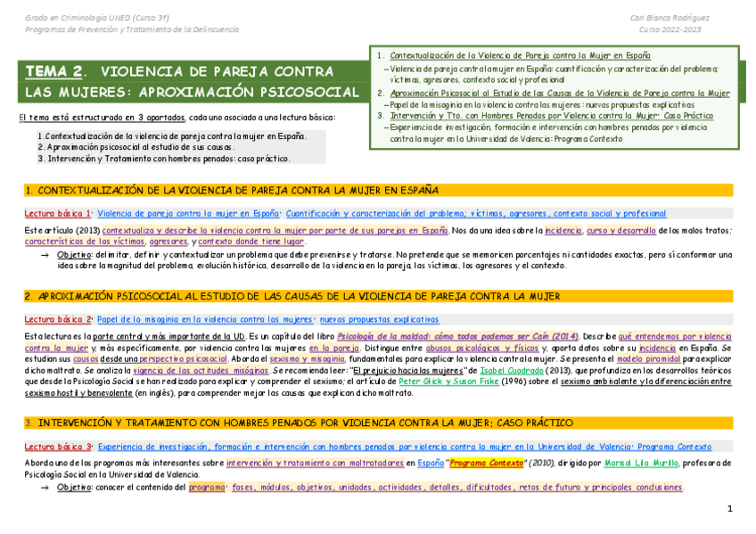Click the blue 'España' word in section 3

pyautogui.click(x=431, y=463)
